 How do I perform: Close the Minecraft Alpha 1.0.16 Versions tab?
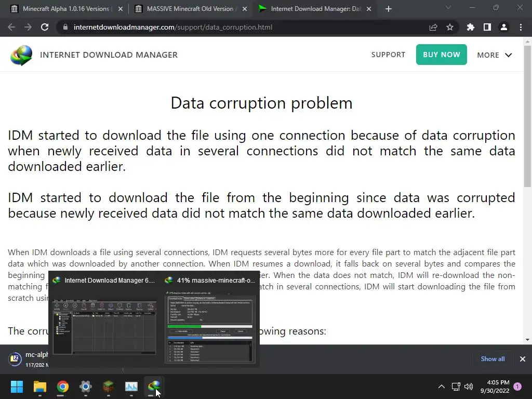click(121, 9)
